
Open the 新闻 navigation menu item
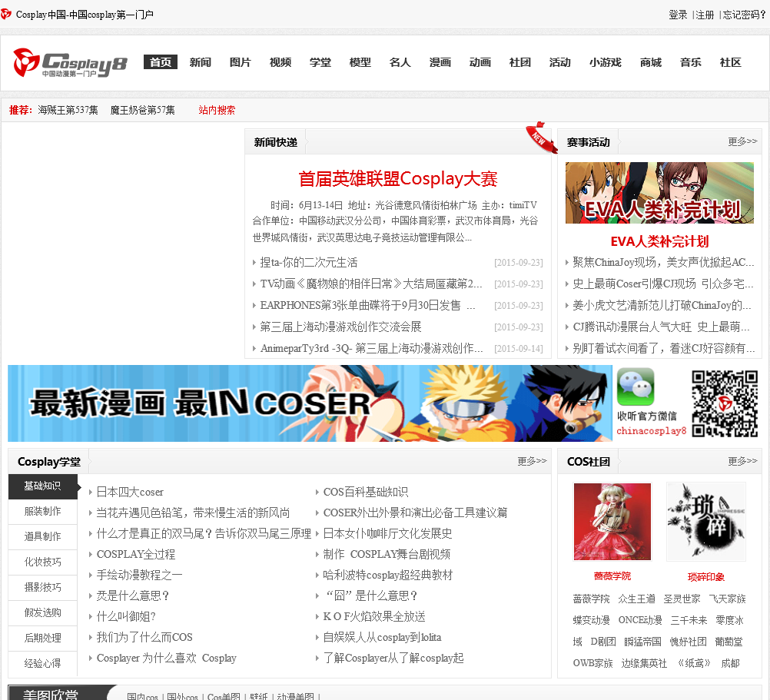[x=201, y=62]
